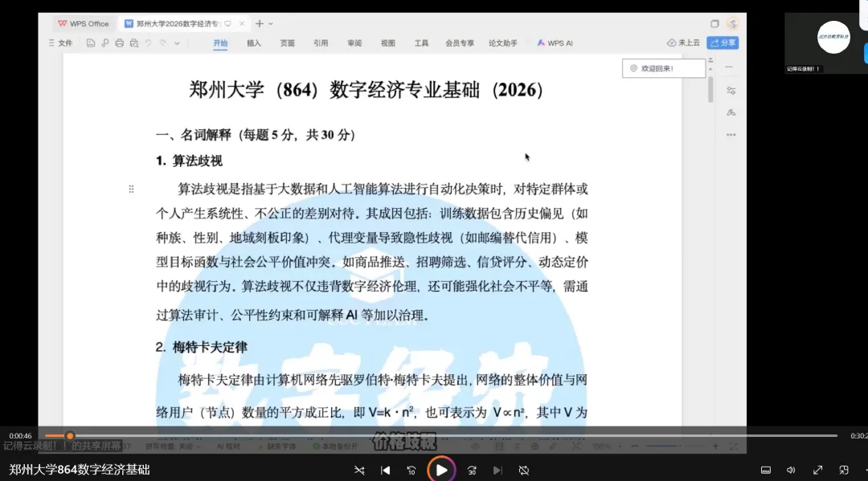868x481 pixels.
Task: Click the 本地备份开 backup status item
Action: pyautogui.click(x=335, y=446)
